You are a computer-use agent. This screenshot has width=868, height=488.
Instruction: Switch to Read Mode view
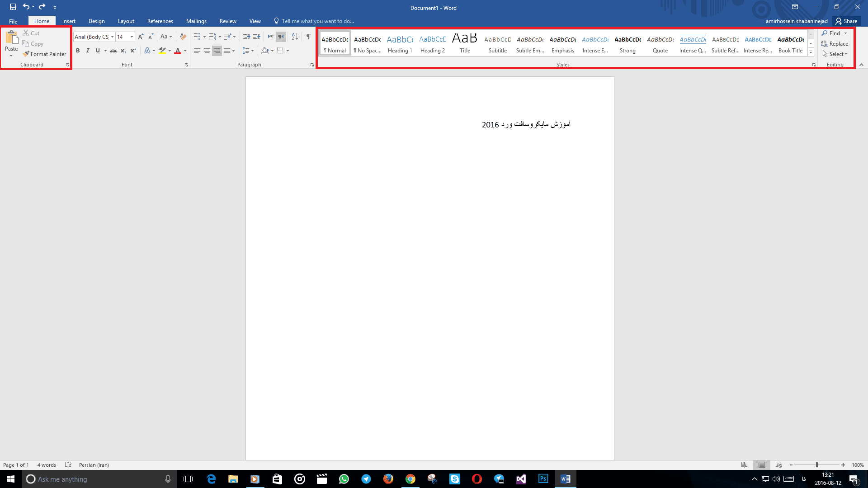745,465
